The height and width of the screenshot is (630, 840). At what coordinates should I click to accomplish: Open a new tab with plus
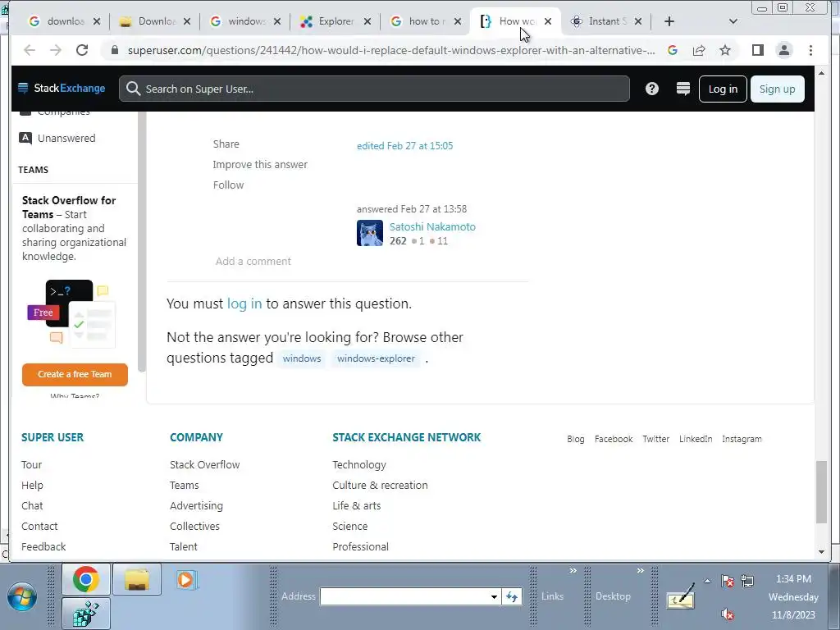pos(669,21)
